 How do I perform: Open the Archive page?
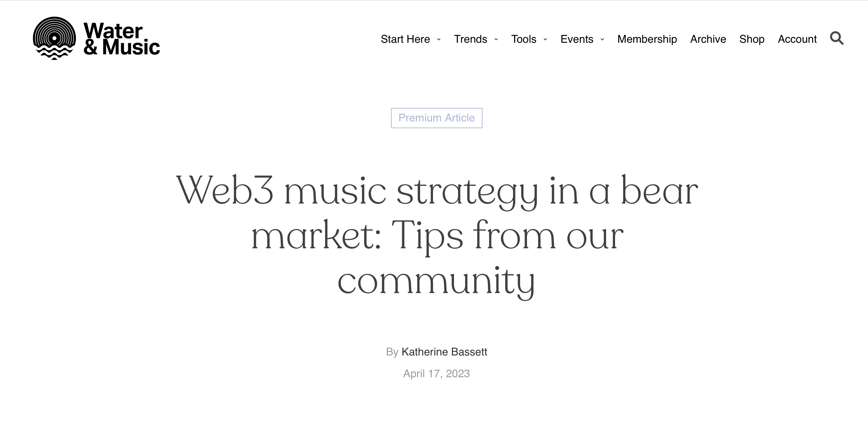[708, 39]
